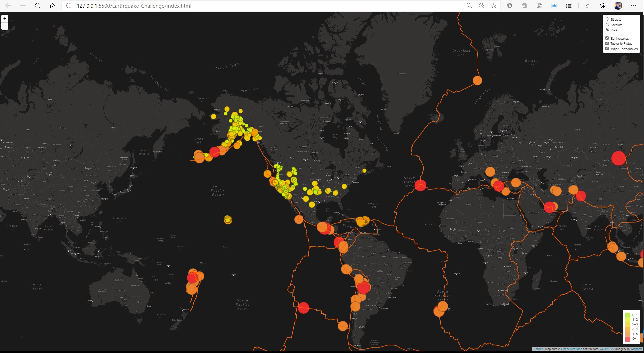Click the 5+ red legend swatch
The image size is (644, 353).
(628, 339)
